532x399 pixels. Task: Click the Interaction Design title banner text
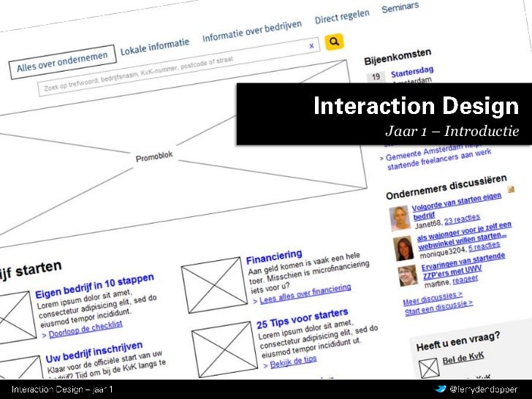[416, 105]
